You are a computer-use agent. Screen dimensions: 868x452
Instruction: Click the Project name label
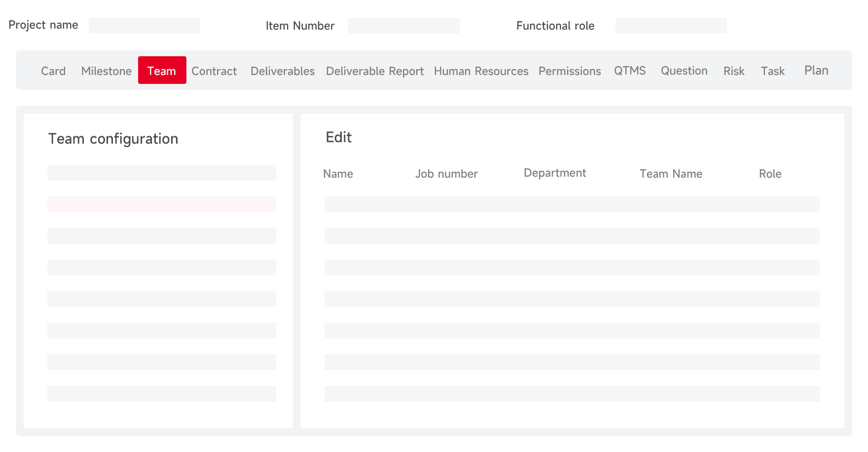(43, 25)
